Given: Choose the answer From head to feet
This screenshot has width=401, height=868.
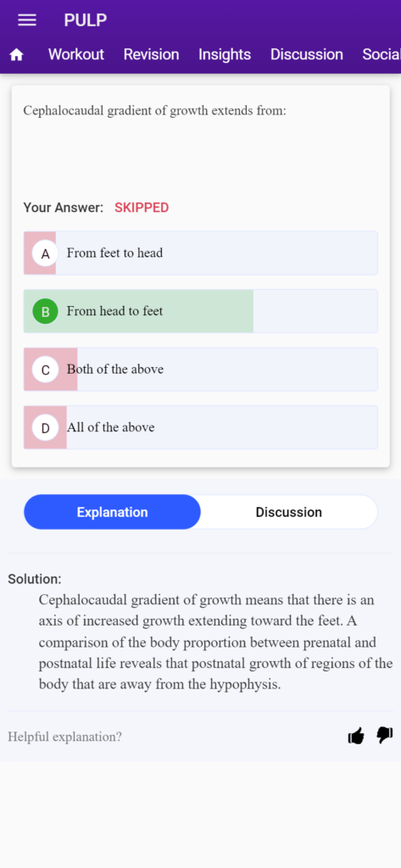Looking at the screenshot, I should tap(200, 311).
